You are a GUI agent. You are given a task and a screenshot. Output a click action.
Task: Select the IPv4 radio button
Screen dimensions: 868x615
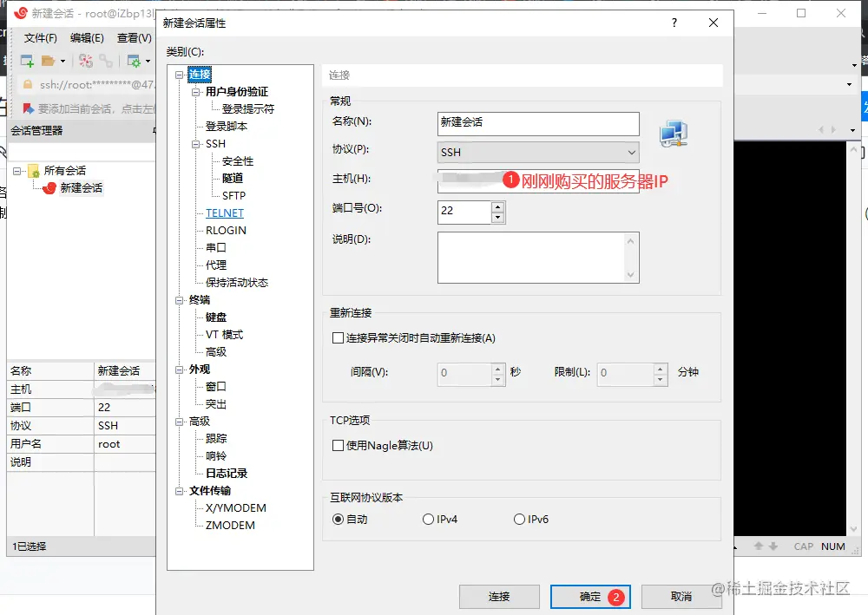coord(428,520)
